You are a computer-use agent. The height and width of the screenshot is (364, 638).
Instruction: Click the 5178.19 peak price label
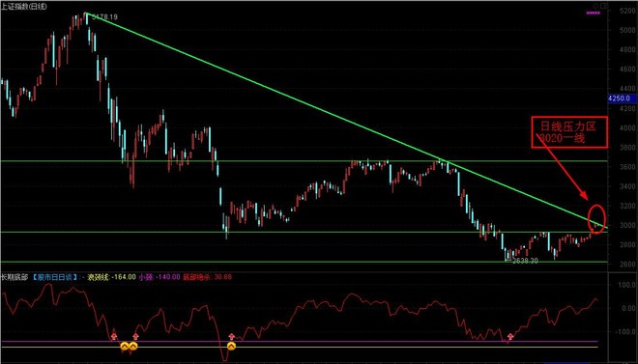[104, 17]
